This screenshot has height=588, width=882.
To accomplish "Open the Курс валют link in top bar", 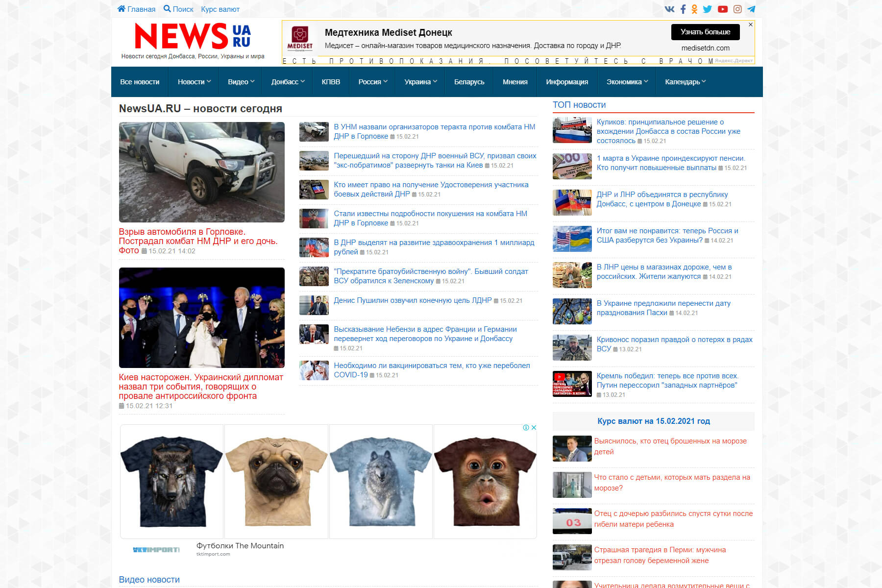I will coord(220,9).
